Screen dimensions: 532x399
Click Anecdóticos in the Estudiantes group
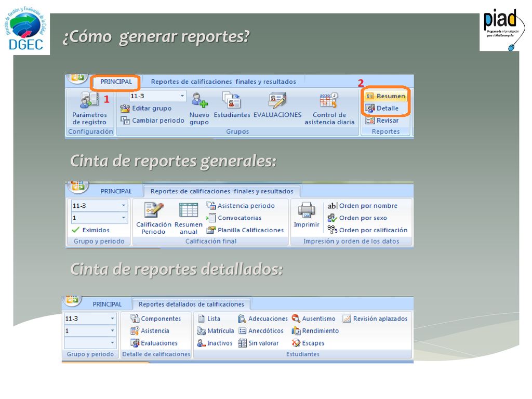point(261,331)
